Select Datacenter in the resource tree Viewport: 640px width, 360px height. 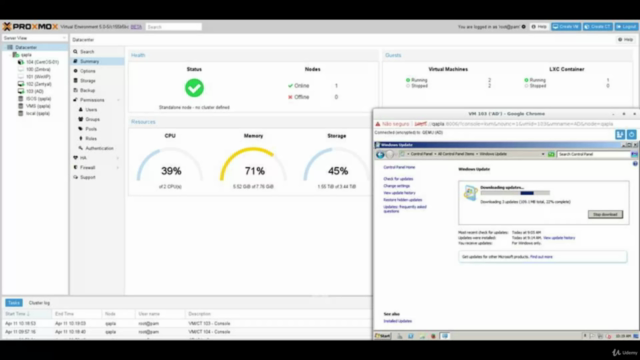pos(26,47)
